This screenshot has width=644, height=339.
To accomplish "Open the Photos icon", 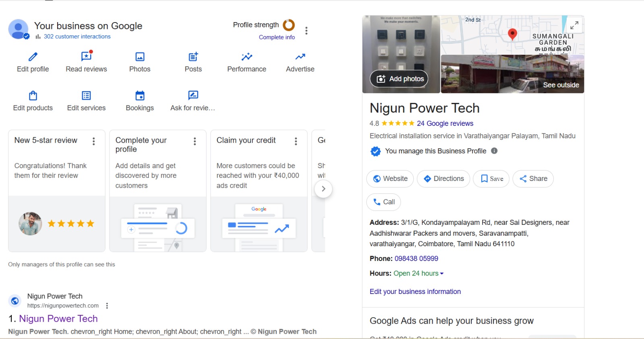I will click(x=140, y=57).
